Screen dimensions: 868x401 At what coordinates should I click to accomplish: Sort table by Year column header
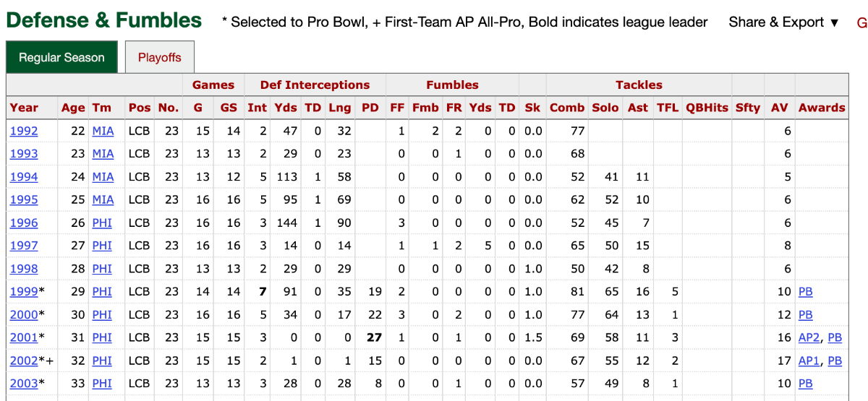24,108
